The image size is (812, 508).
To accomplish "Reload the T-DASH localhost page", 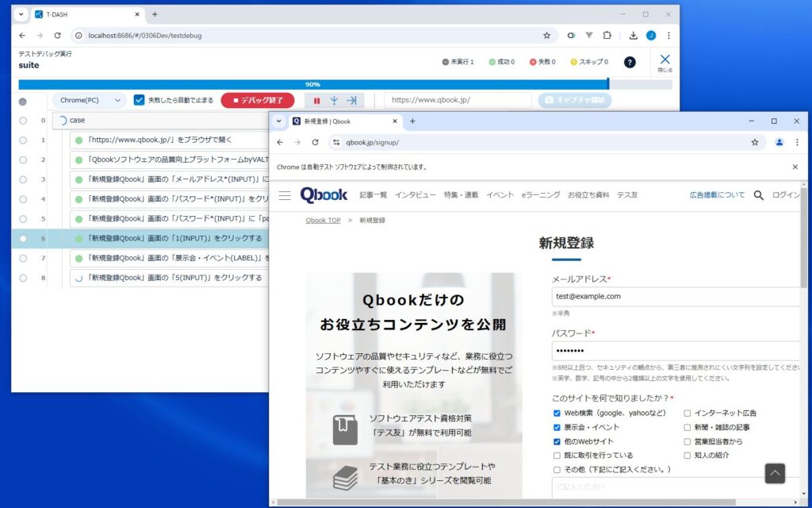I will pos(57,36).
